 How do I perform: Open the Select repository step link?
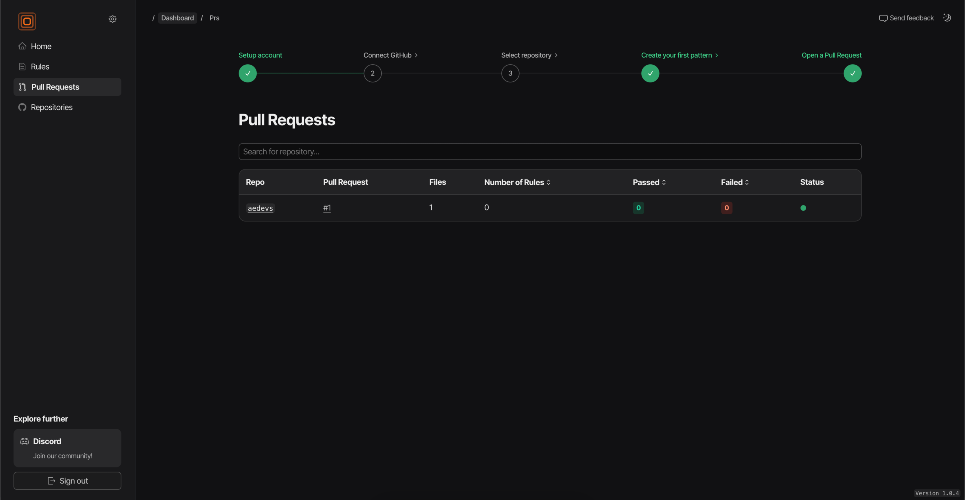(x=529, y=55)
